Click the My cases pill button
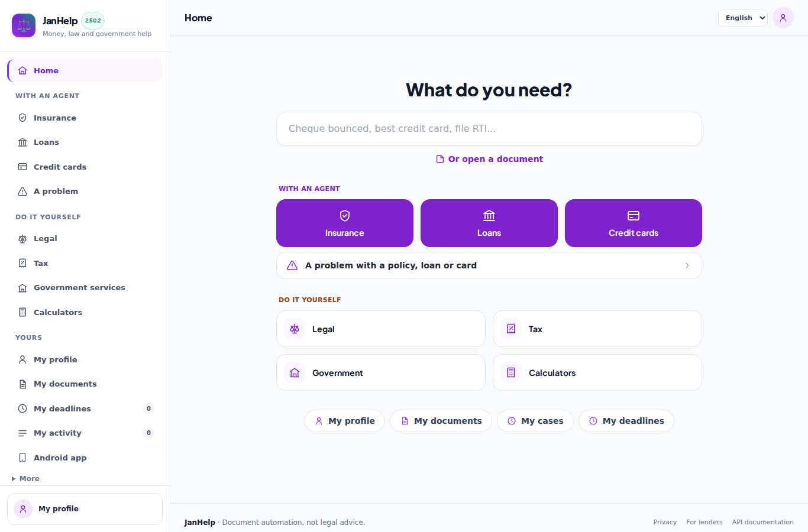 pyautogui.click(x=535, y=421)
